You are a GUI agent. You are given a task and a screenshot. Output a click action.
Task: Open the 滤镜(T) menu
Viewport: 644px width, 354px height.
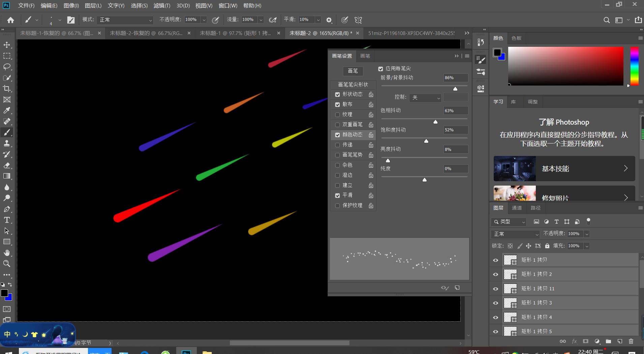coord(162,6)
